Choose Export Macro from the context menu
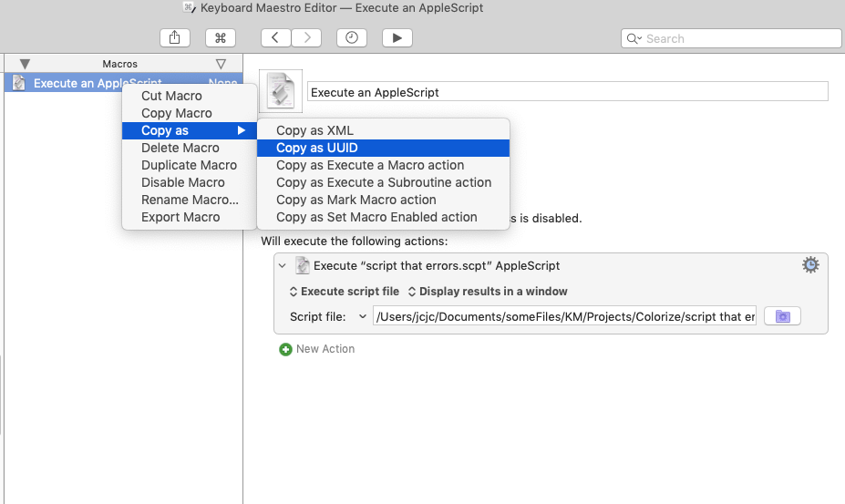 pos(190,217)
